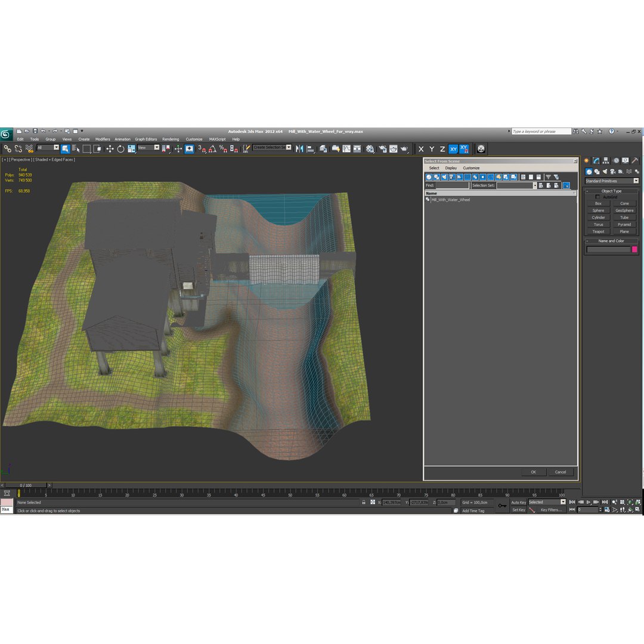Image resolution: width=644 pixels, height=644 pixels.
Task: Switch to the Hierarchy command panel
Action: (606, 160)
